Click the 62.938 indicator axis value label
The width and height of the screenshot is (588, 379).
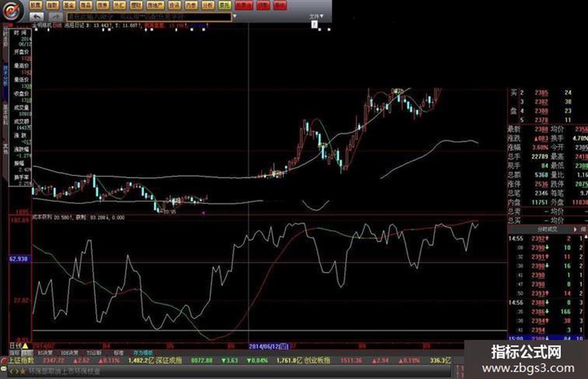19,259
